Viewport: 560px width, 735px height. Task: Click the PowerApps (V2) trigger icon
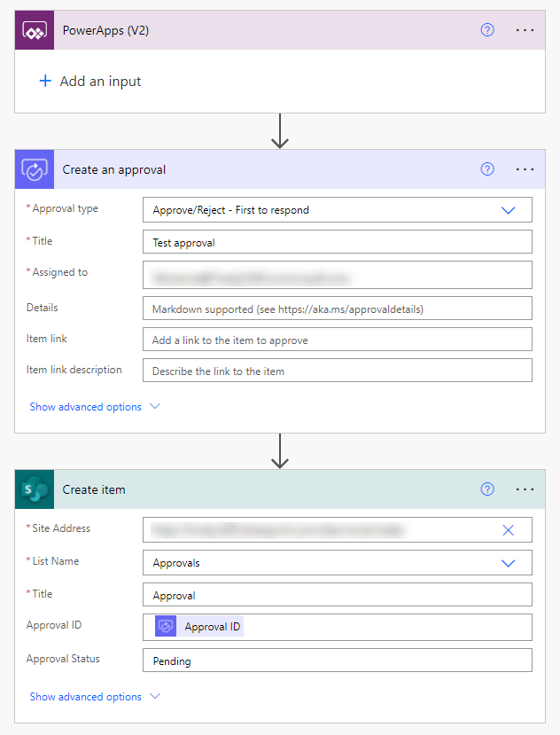pyautogui.click(x=35, y=30)
